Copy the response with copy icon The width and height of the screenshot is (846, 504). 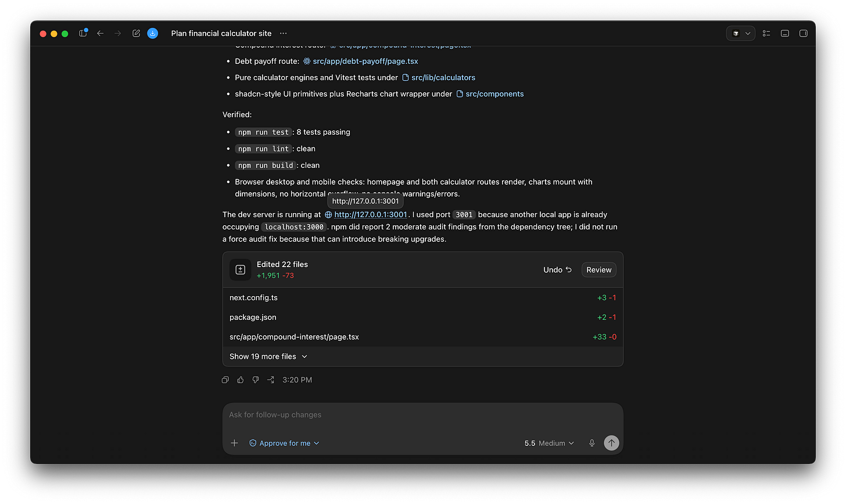click(x=225, y=380)
